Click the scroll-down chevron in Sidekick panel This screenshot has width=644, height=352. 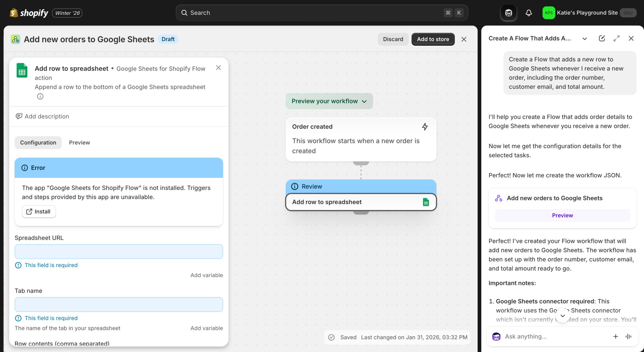[563, 316]
